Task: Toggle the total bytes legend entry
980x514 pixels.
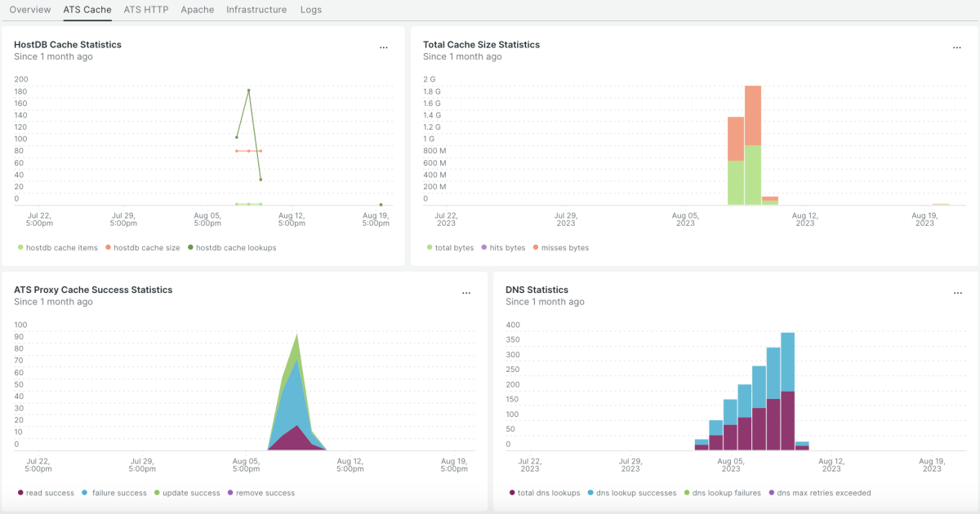Action: click(x=454, y=247)
